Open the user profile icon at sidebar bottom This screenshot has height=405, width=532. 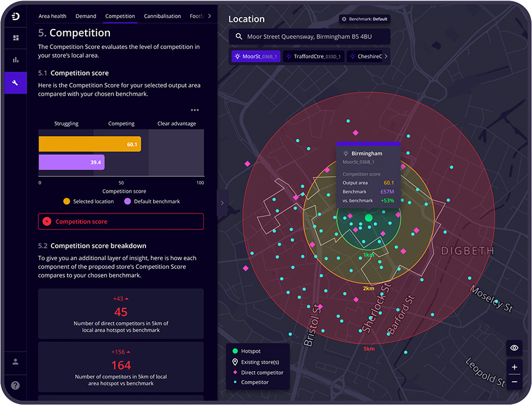pyautogui.click(x=16, y=362)
